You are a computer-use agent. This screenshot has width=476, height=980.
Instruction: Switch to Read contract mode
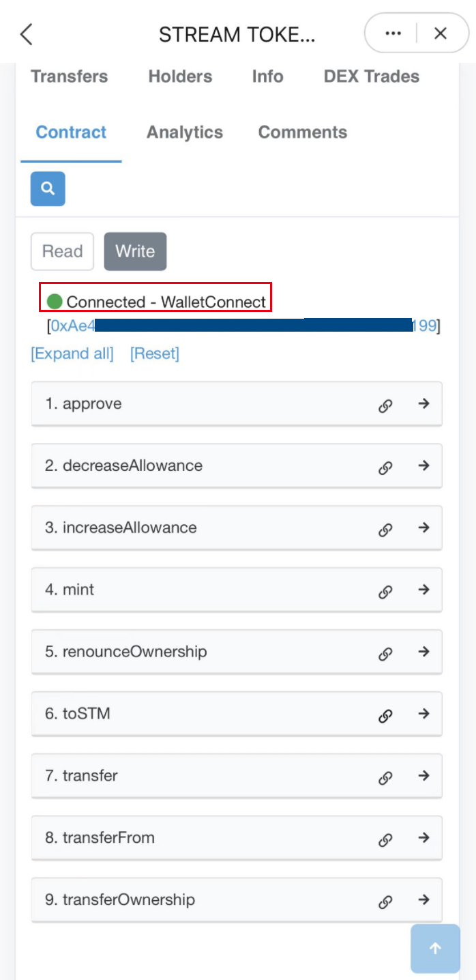(62, 251)
